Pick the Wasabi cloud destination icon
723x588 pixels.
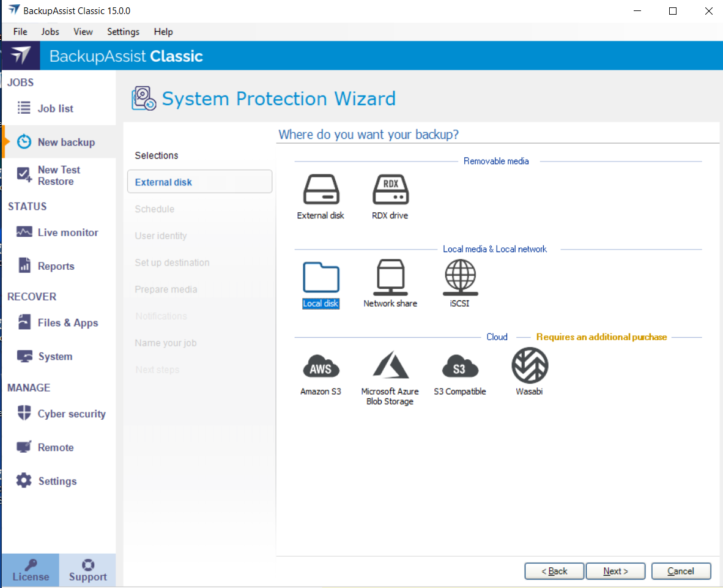point(529,366)
